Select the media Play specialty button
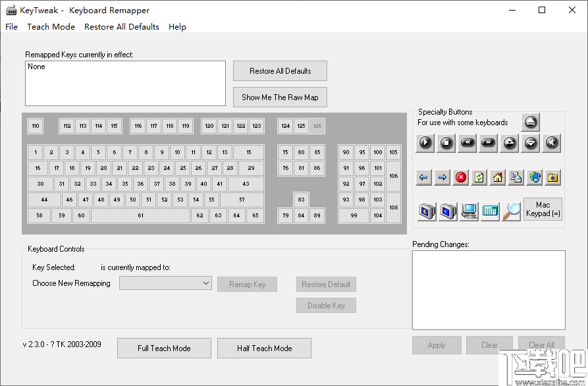588x386 pixels. 425,142
